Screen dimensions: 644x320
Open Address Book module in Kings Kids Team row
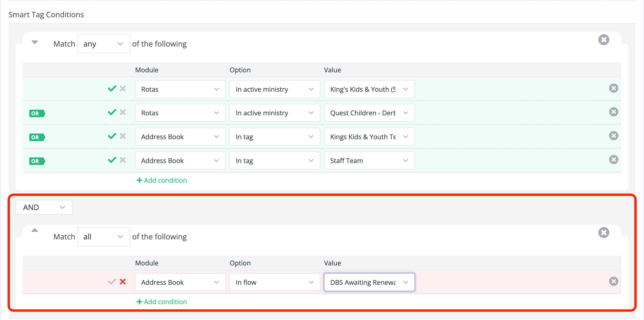pos(180,137)
